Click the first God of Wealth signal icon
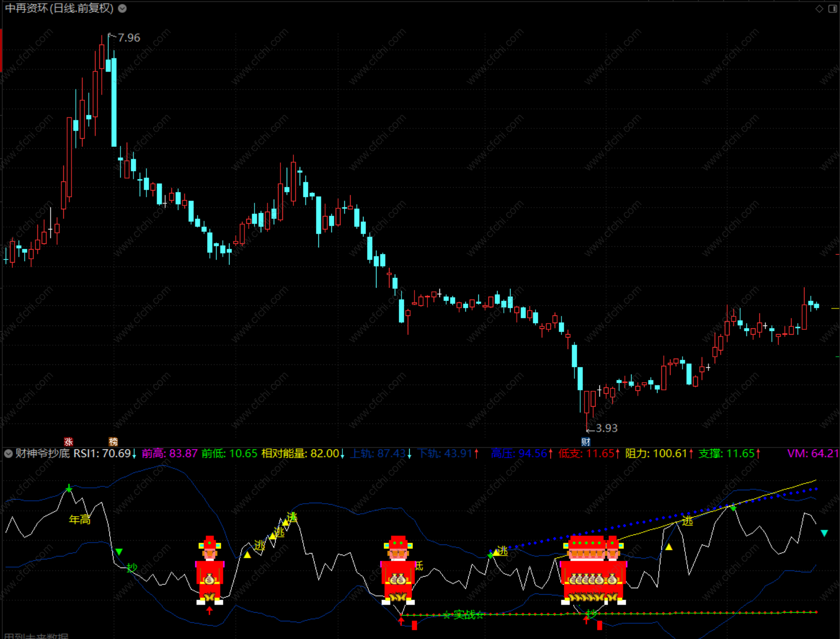 tap(210, 570)
